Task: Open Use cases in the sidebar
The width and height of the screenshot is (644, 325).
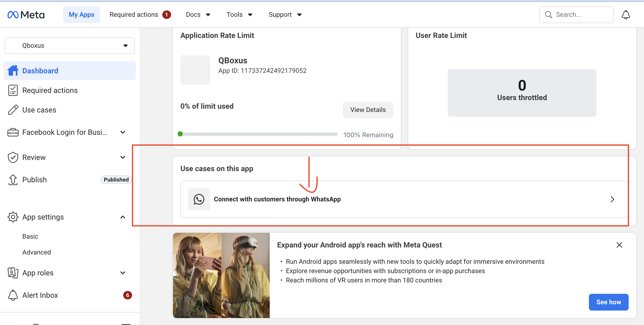Action: coord(39,110)
